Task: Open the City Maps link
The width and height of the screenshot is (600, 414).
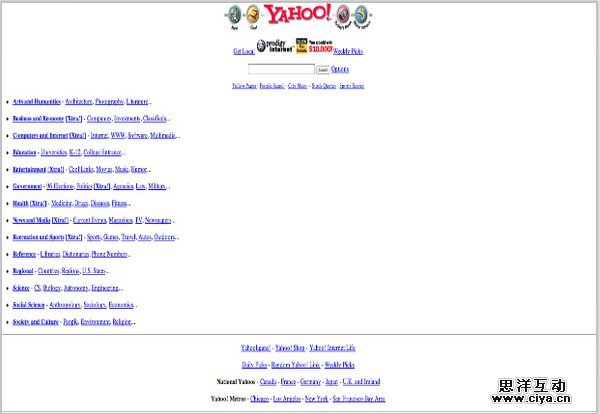Action: tap(297, 86)
